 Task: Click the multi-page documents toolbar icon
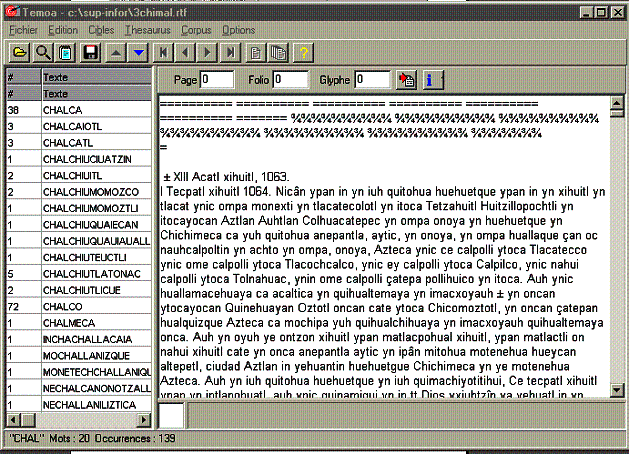coord(279,51)
